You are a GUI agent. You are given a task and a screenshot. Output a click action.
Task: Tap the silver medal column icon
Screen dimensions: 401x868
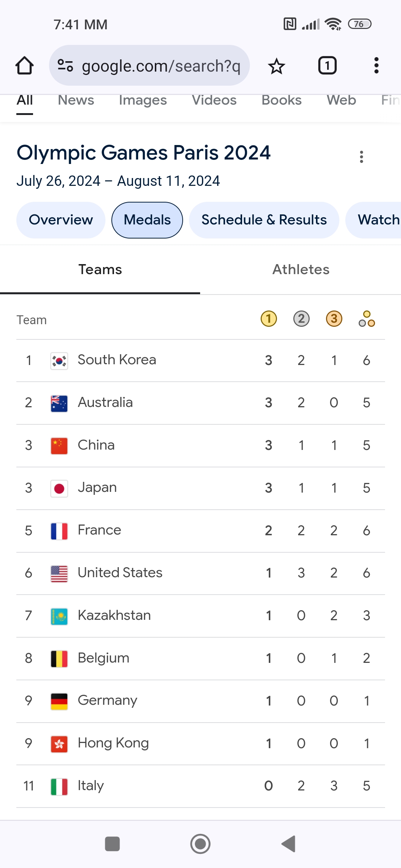click(301, 319)
